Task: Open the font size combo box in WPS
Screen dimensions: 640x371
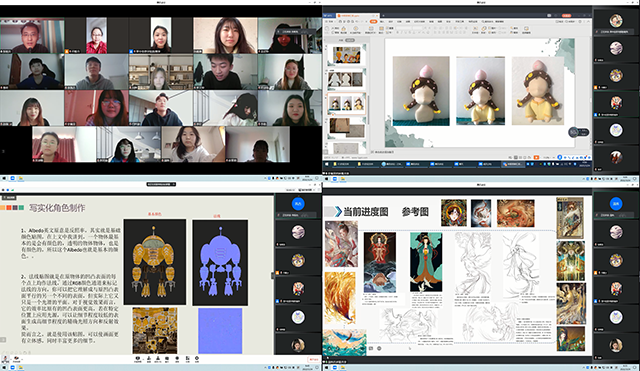Action: coord(417,28)
